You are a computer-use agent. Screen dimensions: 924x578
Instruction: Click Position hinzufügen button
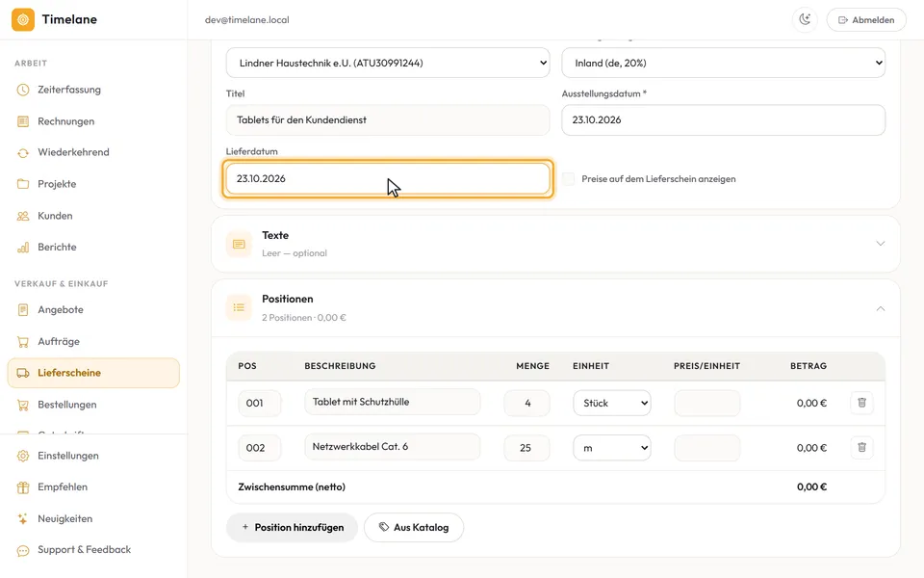coord(293,527)
